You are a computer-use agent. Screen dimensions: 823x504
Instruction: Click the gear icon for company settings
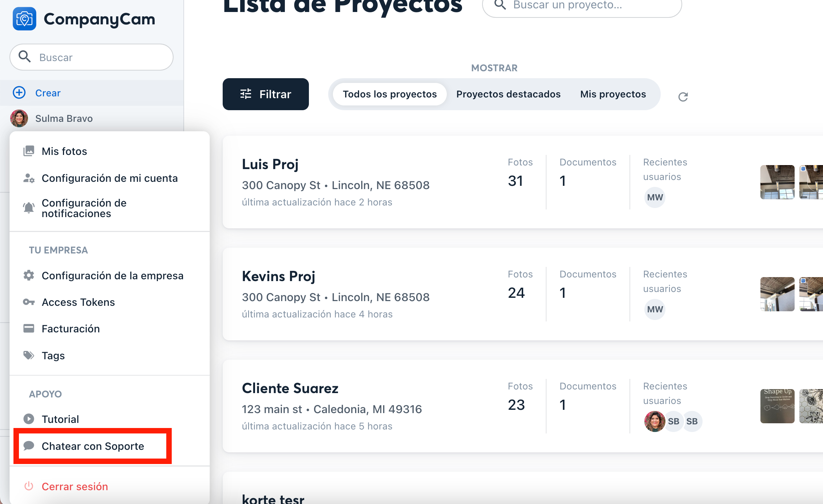coord(29,275)
